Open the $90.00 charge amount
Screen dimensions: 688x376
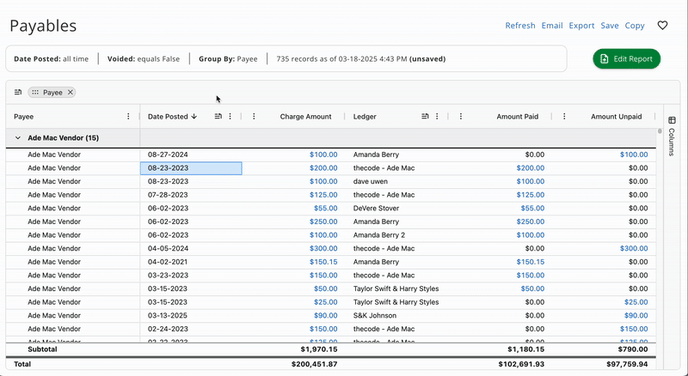coord(326,315)
